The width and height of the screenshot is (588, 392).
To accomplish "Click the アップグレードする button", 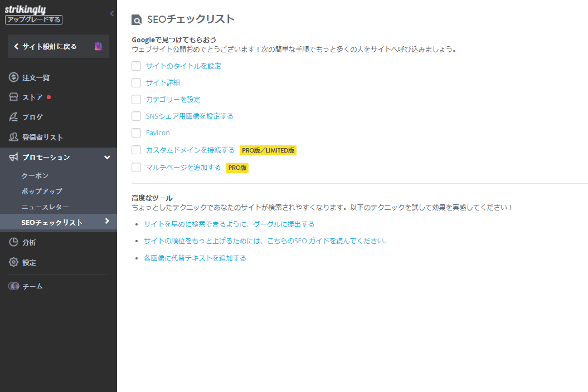I will pyautogui.click(x=34, y=19).
